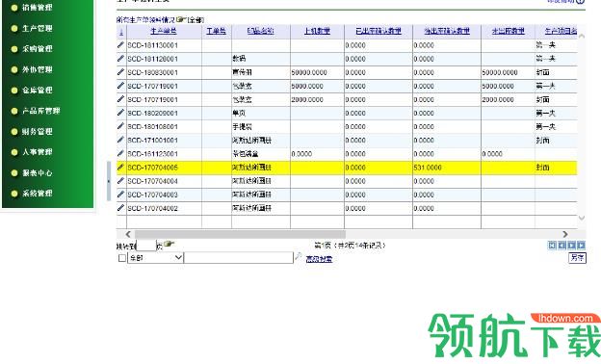This screenshot has height=364, width=601.
Task: Select the 531.0000 cell in the highlighted row
Action: point(447,168)
